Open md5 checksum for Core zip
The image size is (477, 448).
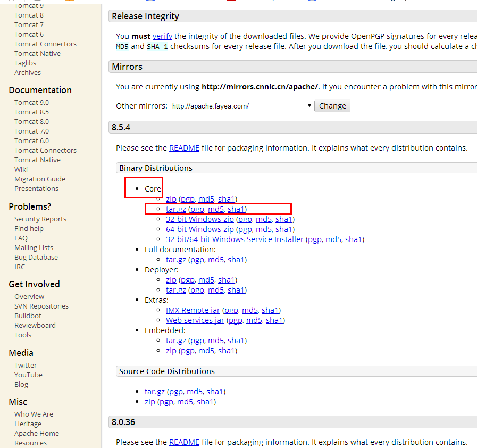click(x=206, y=199)
